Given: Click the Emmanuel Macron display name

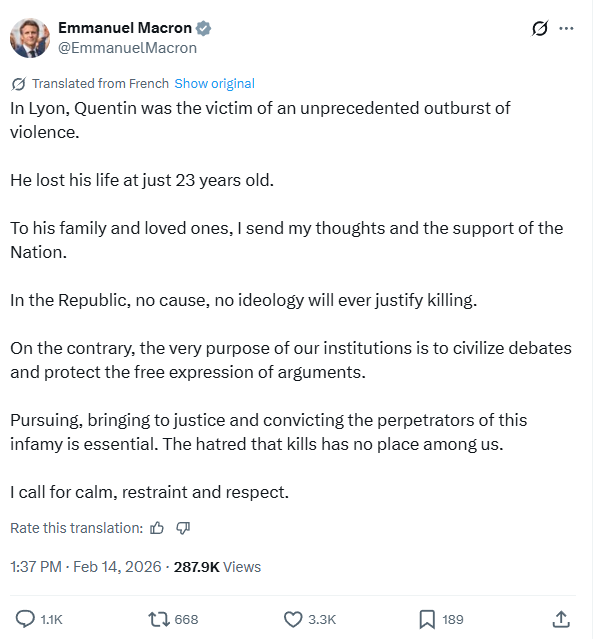Looking at the screenshot, I should [125, 28].
